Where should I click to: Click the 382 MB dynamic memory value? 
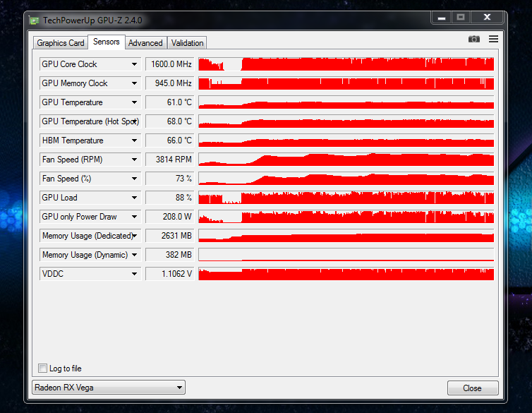click(169, 255)
